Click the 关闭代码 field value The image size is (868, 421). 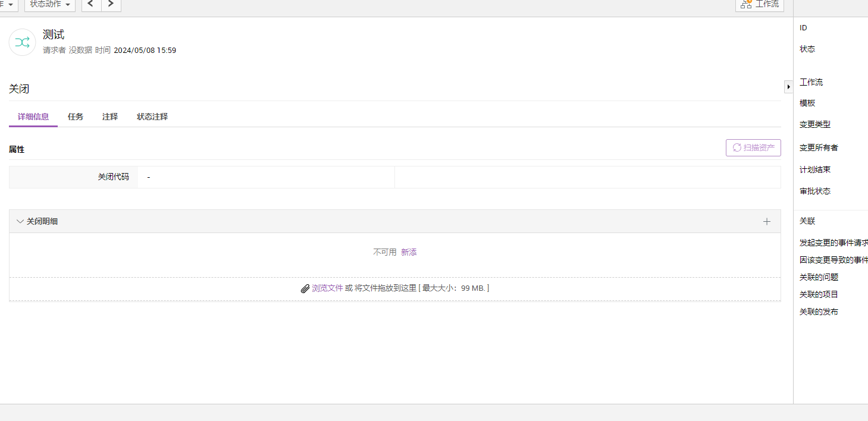point(149,177)
